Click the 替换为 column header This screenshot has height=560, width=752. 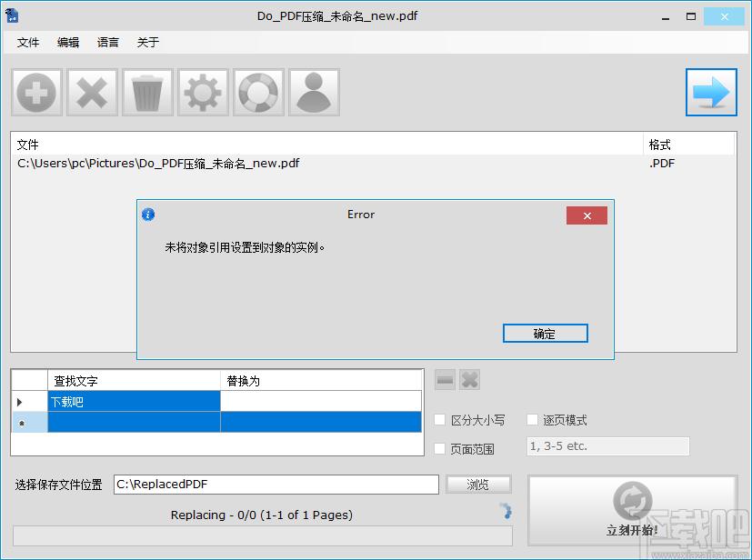tap(321, 381)
